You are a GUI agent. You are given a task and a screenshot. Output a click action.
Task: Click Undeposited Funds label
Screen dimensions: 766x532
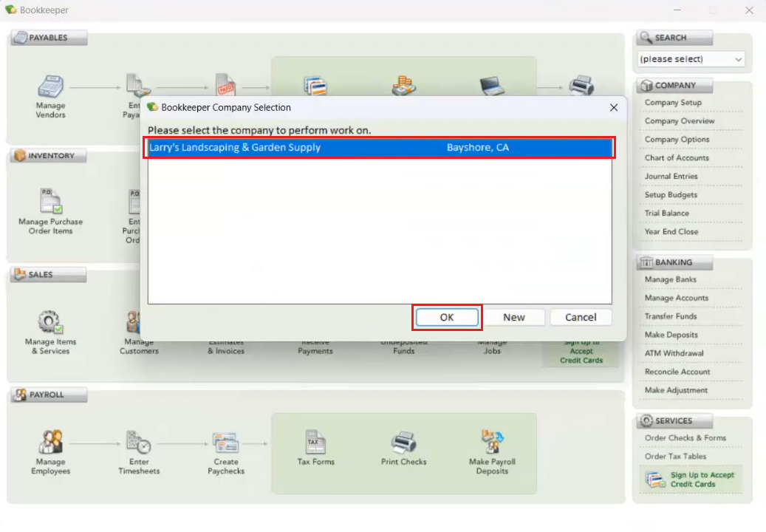403,347
